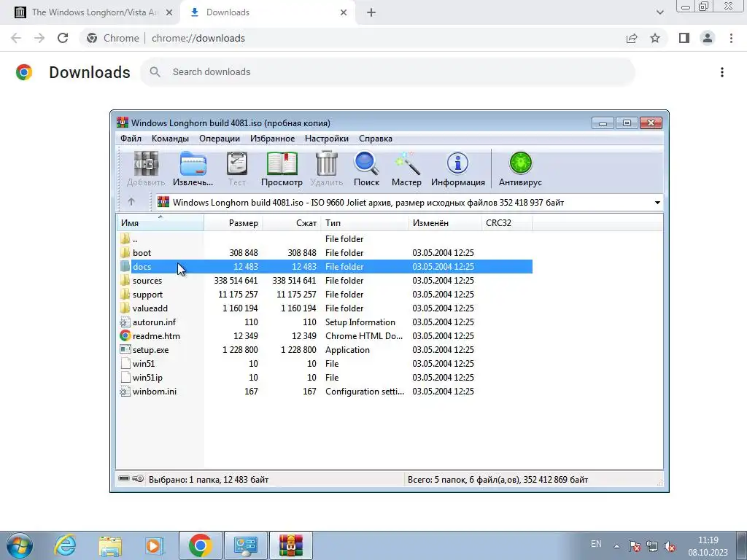This screenshot has width=747, height=560.
Task: Launch Internet Explorer from taskbar
Action: click(65, 545)
